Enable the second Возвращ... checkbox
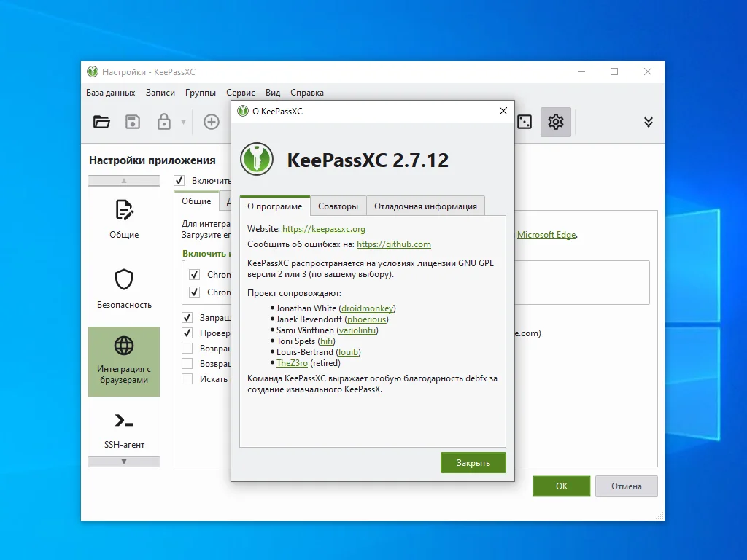This screenshot has width=747, height=560. [x=187, y=363]
